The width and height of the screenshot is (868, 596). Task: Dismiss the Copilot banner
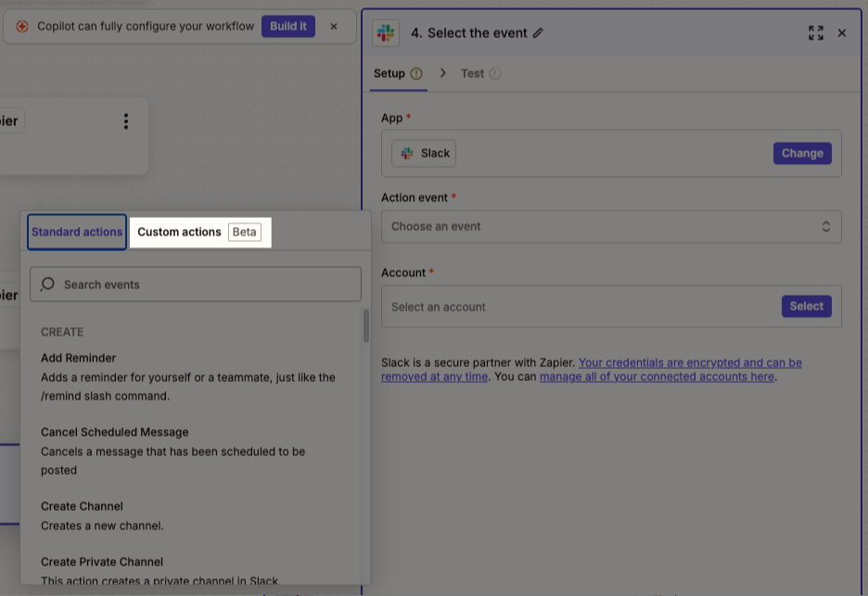coord(334,27)
